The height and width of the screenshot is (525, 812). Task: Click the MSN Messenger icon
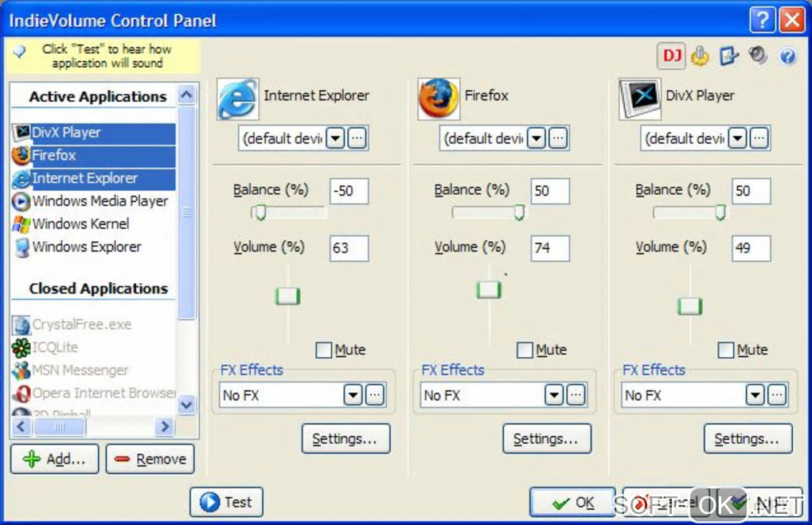coord(21,371)
